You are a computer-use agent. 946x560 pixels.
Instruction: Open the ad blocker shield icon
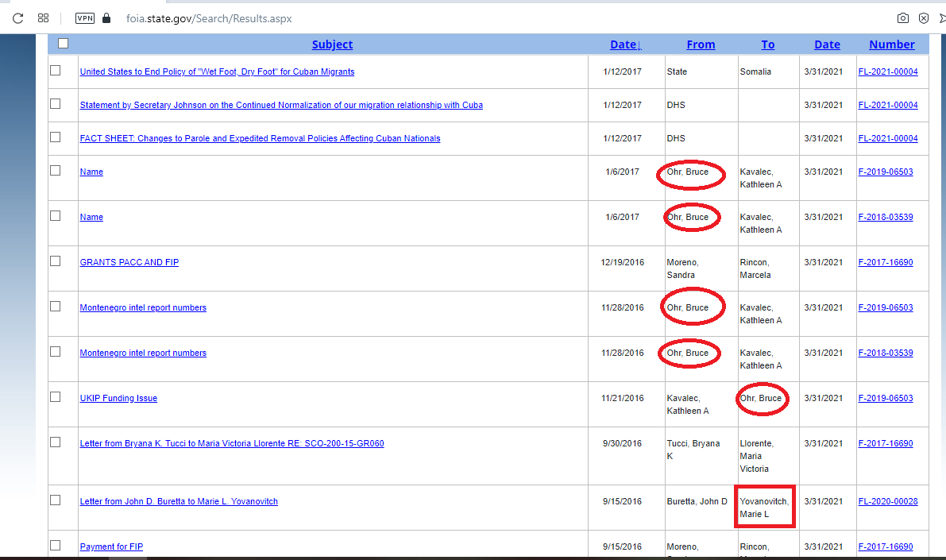click(x=924, y=18)
